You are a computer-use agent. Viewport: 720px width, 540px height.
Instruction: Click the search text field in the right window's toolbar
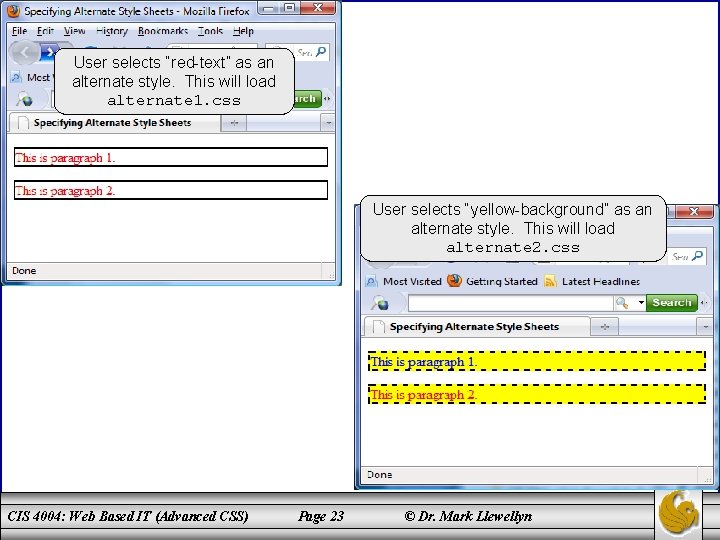[x=511, y=303]
